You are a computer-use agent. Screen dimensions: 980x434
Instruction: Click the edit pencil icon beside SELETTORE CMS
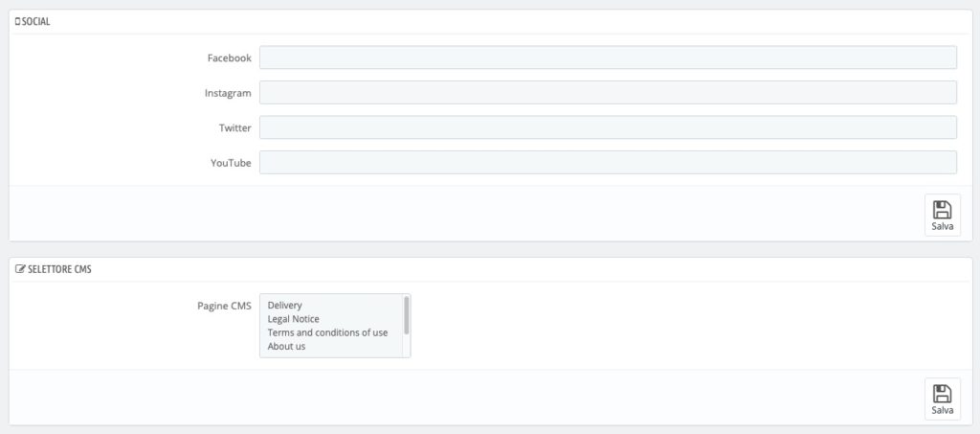pyautogui.click(x=21, y=269)
